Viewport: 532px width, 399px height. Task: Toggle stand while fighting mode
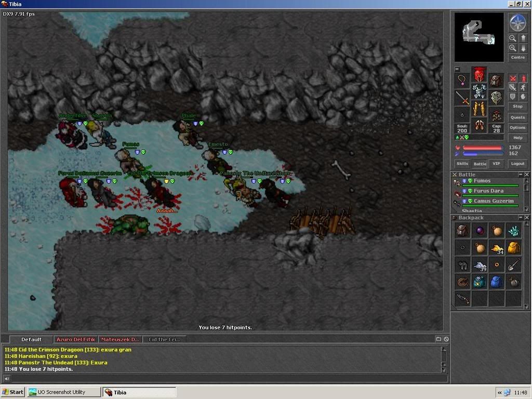(x=523, y=79)
